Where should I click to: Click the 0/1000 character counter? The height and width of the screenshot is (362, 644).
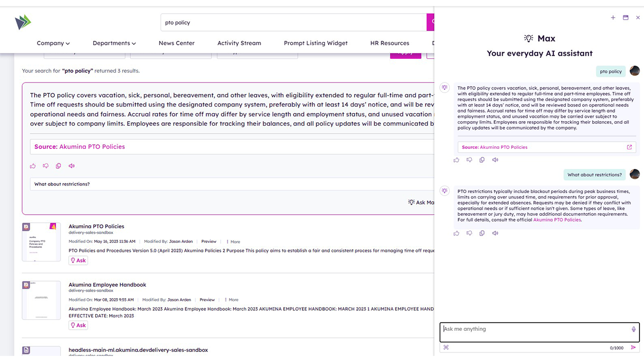point(616,348)
